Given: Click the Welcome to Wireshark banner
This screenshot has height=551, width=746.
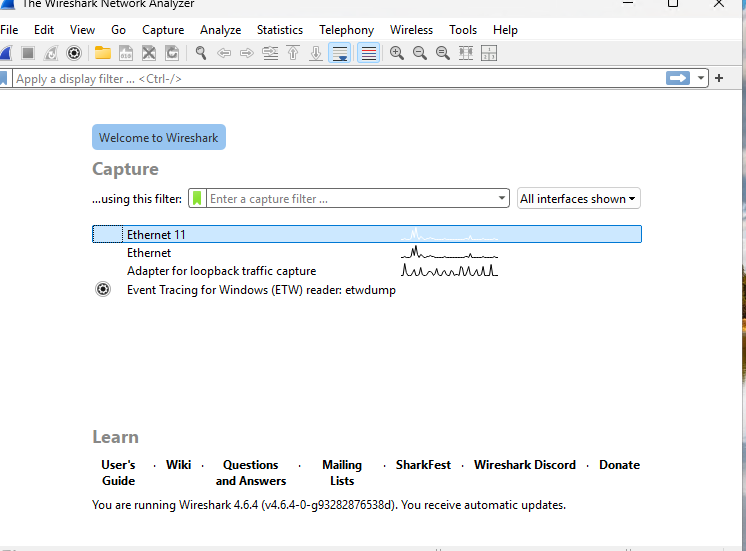Looking at the screenshot, I should pyautogui.click(x=159, y=137).
